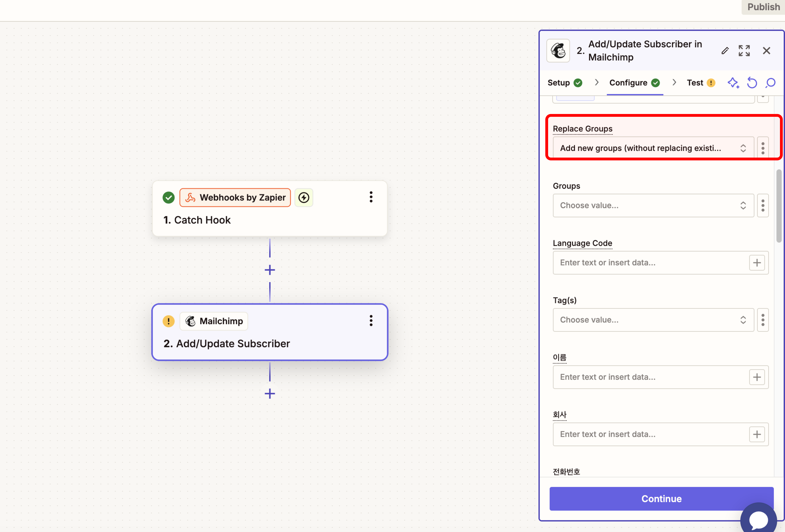The image size is (785, 532).
Task: Insert data into 회사 field with plus
Action: 757,434
